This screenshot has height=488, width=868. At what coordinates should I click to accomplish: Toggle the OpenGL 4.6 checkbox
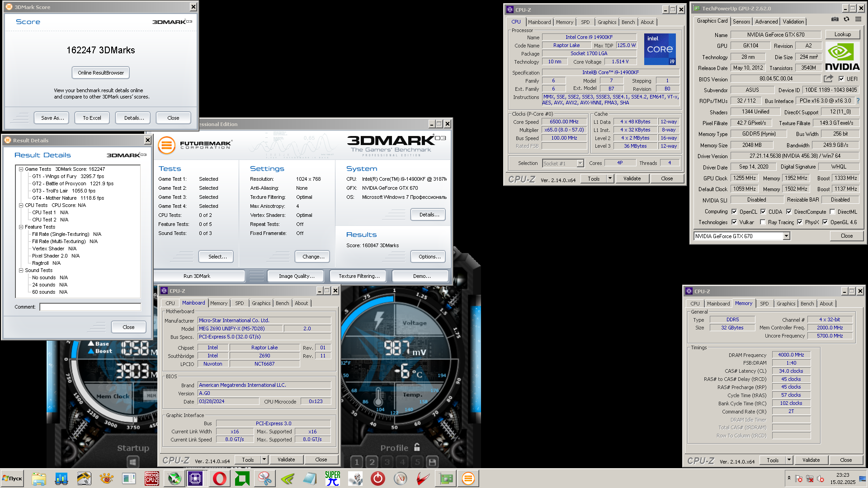[x=825, y=222]
